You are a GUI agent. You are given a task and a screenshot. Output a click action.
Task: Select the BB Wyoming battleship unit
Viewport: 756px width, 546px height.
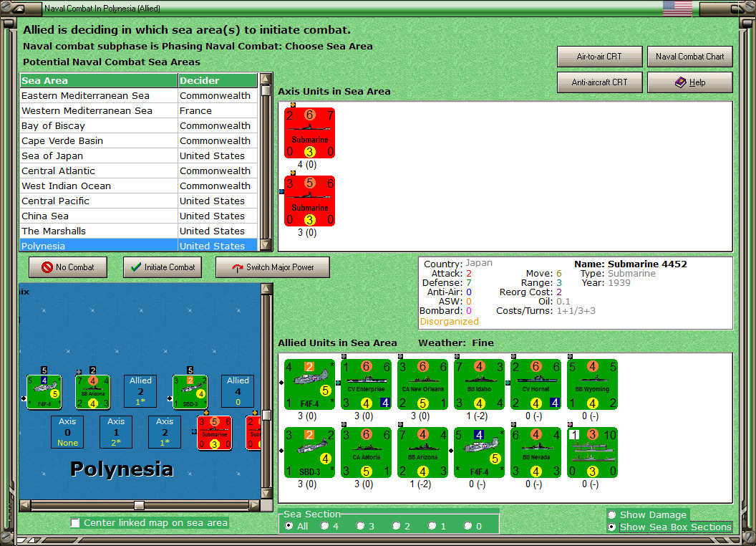click(593, 384)
